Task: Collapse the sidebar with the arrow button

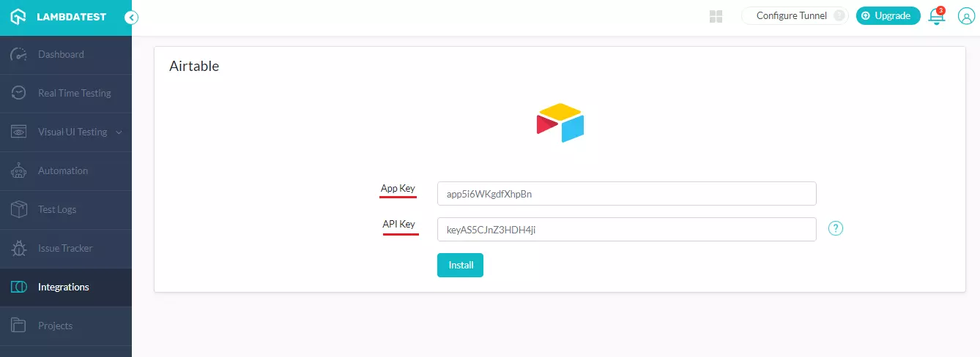Action: (132, 18)
